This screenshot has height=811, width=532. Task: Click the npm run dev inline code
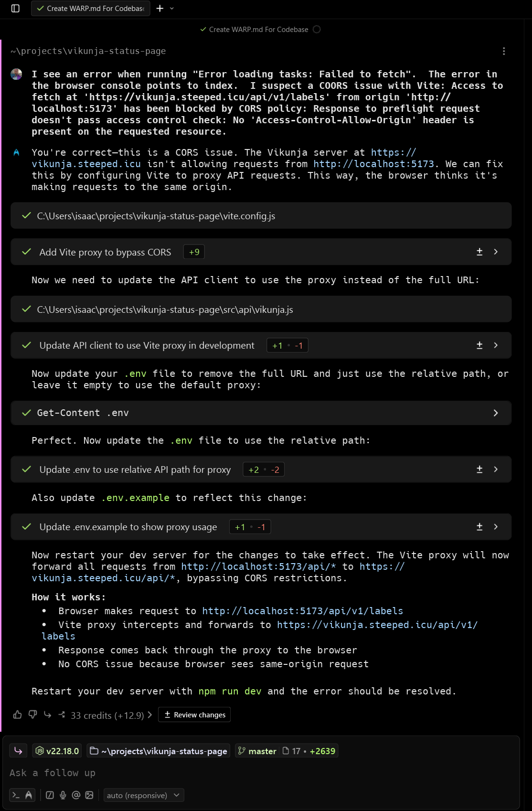point(230,691)
